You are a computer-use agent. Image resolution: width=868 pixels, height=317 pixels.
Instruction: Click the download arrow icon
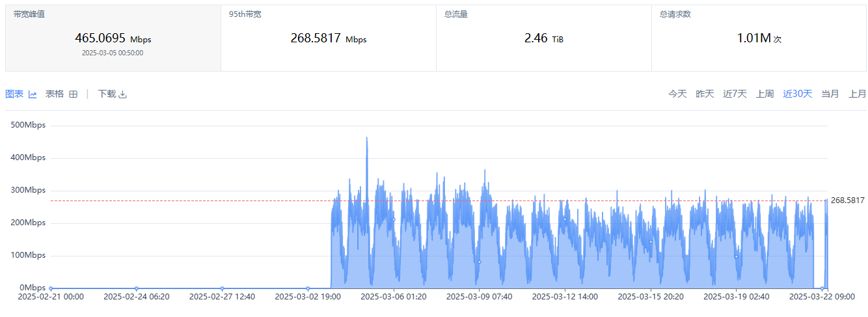[122, 94]
